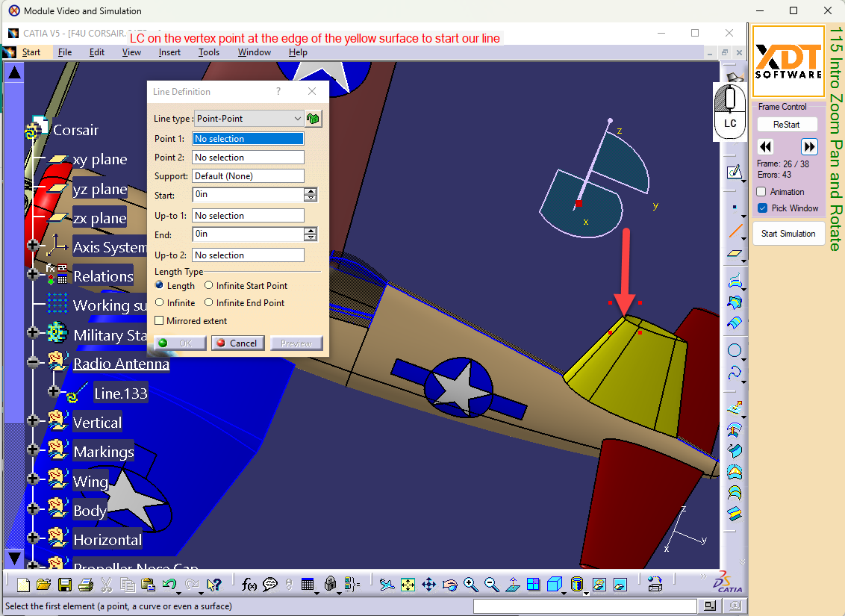Click the Fit All In icon

408,585
